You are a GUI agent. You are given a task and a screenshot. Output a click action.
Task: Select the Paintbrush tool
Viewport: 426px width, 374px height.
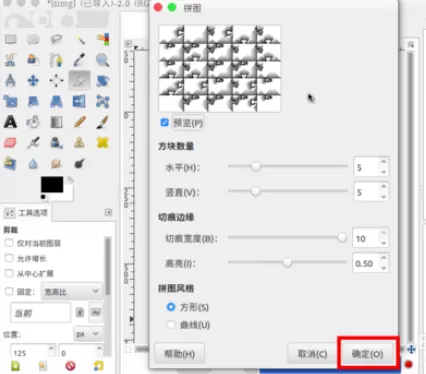(x=103, y=122)
